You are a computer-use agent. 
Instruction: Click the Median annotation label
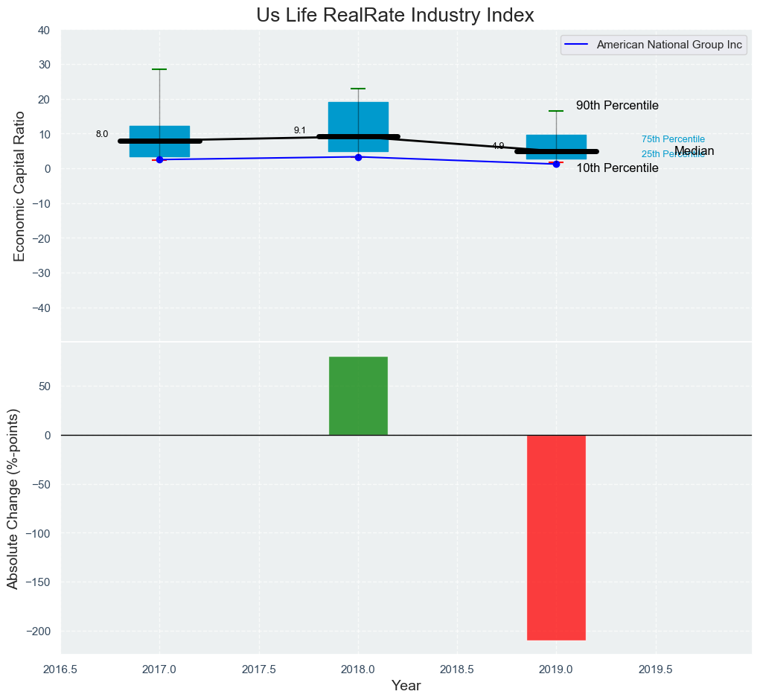[694, 151]
